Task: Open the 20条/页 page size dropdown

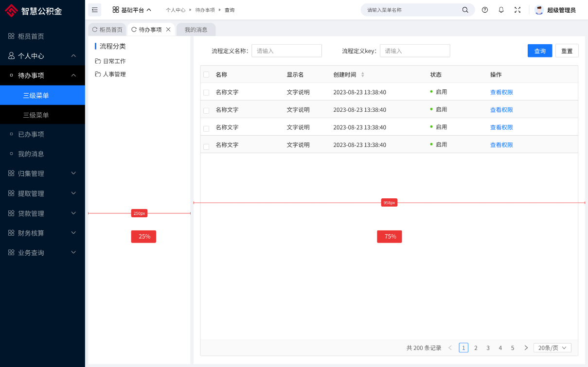Action: 552,348
